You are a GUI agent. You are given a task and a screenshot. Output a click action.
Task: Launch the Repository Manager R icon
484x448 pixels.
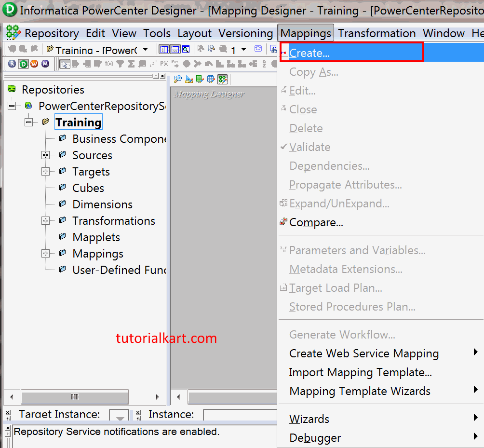[x=12, y=63]
